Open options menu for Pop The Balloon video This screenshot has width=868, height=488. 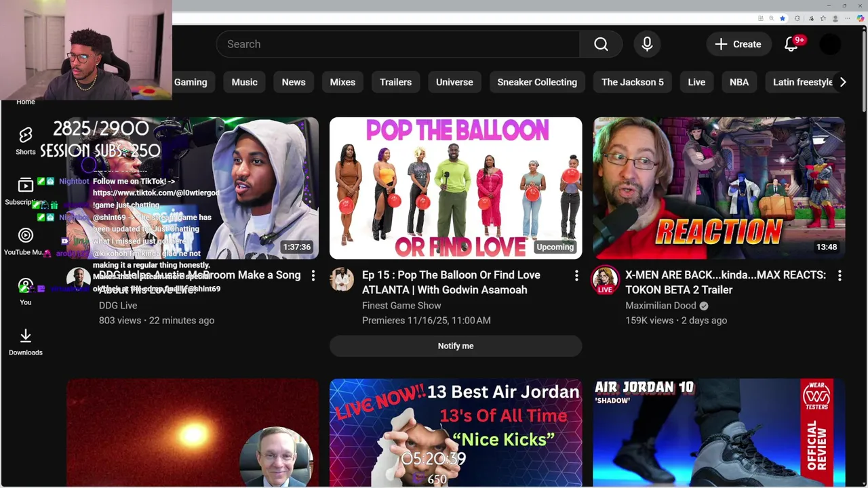576,276
